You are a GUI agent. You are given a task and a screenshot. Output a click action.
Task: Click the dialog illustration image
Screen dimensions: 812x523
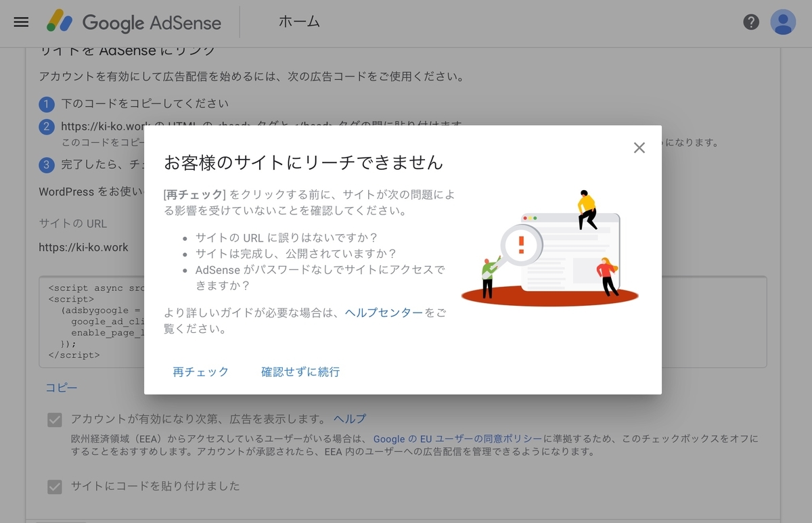point(549,247)
